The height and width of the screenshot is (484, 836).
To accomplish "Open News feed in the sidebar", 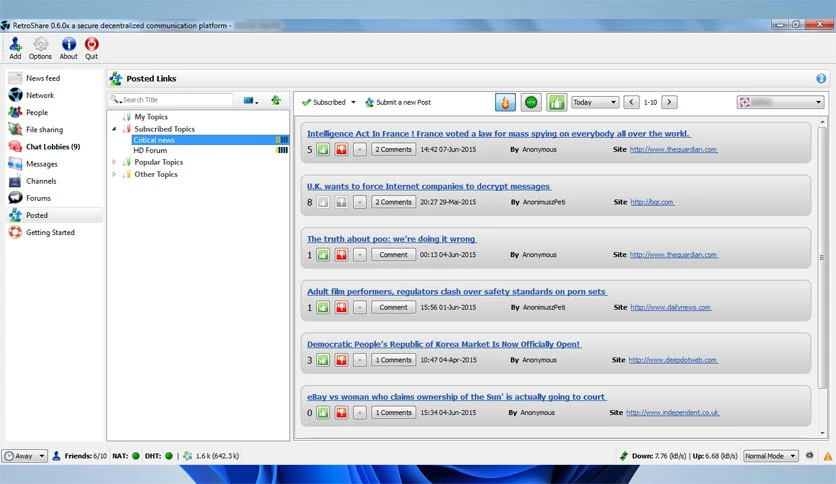I will click(x=43, y=78).
